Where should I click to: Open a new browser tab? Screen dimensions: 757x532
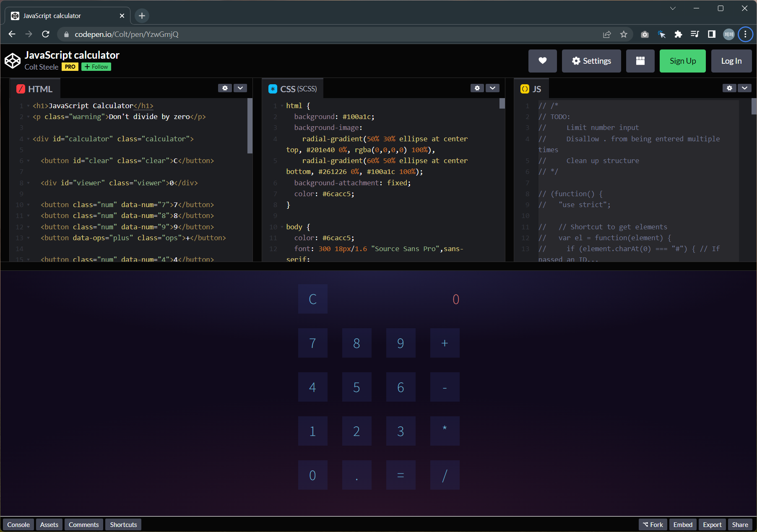pyautogui.click(x=142, y=16)
